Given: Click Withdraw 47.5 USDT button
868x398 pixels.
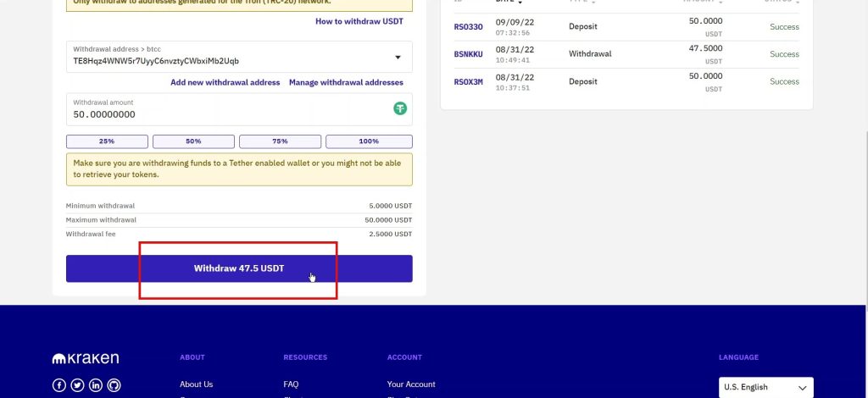Looking at the screenshot, I should tap(239, 268).
